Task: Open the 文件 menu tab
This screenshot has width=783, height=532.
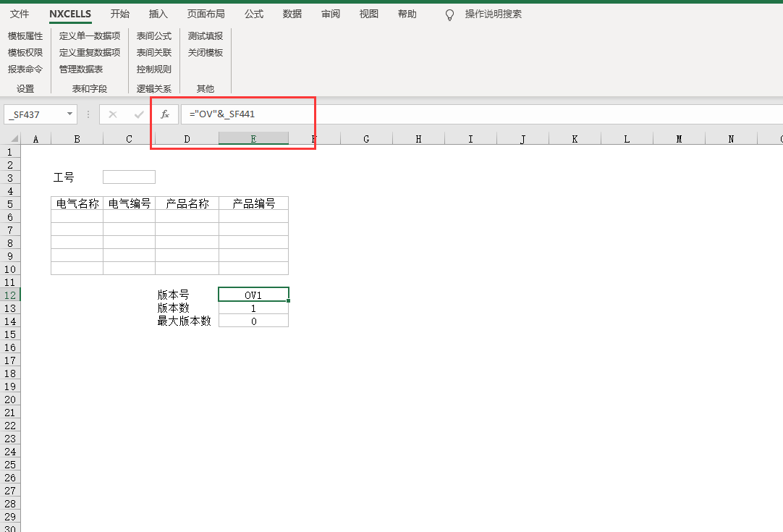Action: tap(20, 14)
